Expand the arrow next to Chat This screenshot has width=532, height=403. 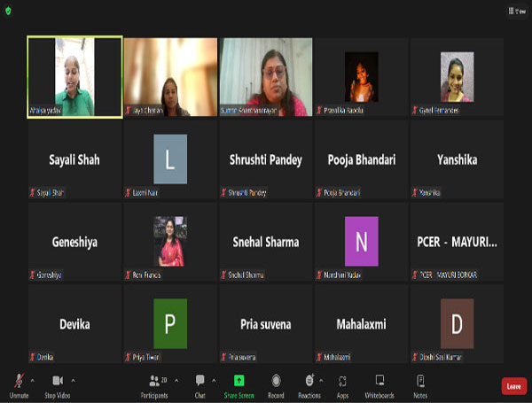(x=214, y=381)
